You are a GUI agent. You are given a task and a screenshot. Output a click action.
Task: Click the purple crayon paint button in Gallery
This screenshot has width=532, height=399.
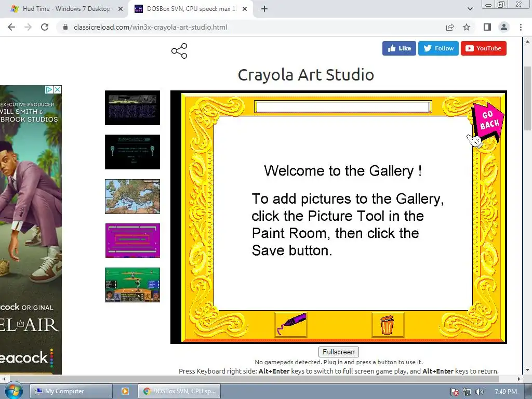tap(291, 325)
